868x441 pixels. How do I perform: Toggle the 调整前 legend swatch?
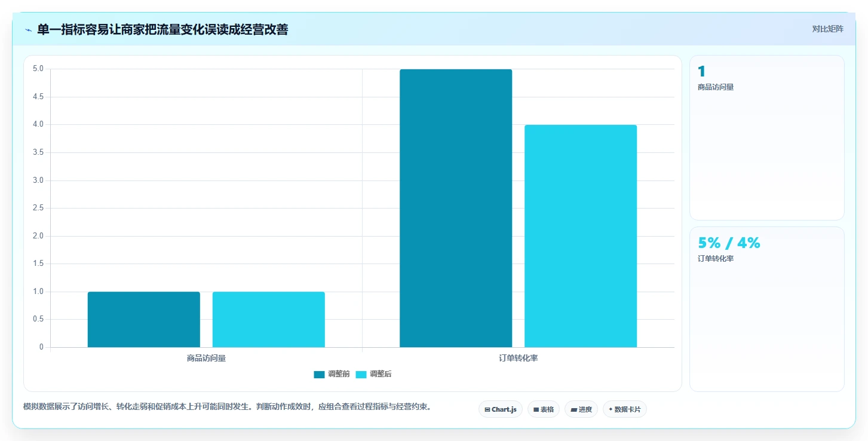pos(319,375)
